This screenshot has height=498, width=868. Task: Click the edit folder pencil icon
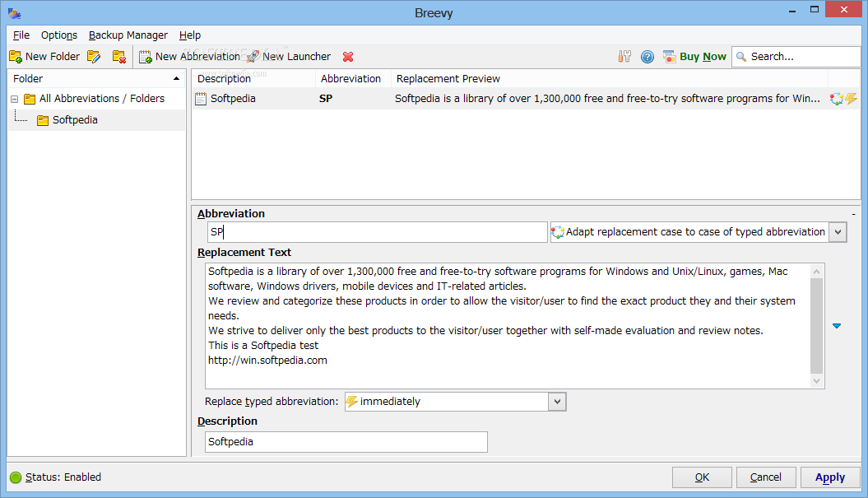[94, 57]
